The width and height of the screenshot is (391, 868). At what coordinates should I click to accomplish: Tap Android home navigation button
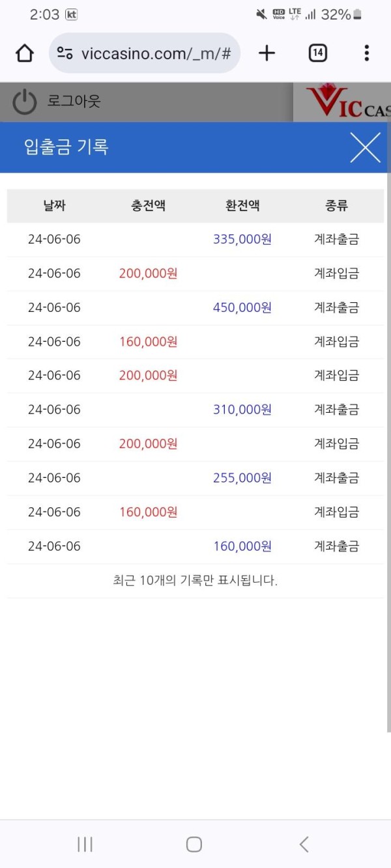(x=194, y=845)
